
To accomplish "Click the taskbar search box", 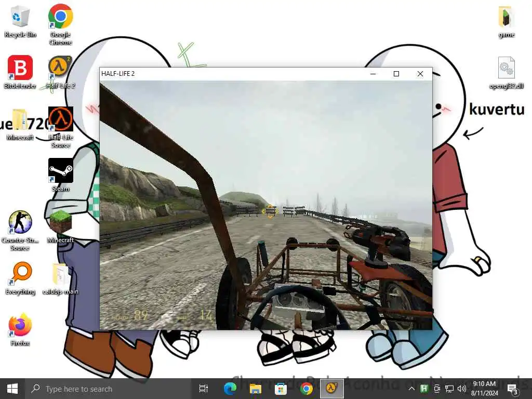I will pos(108,389).
